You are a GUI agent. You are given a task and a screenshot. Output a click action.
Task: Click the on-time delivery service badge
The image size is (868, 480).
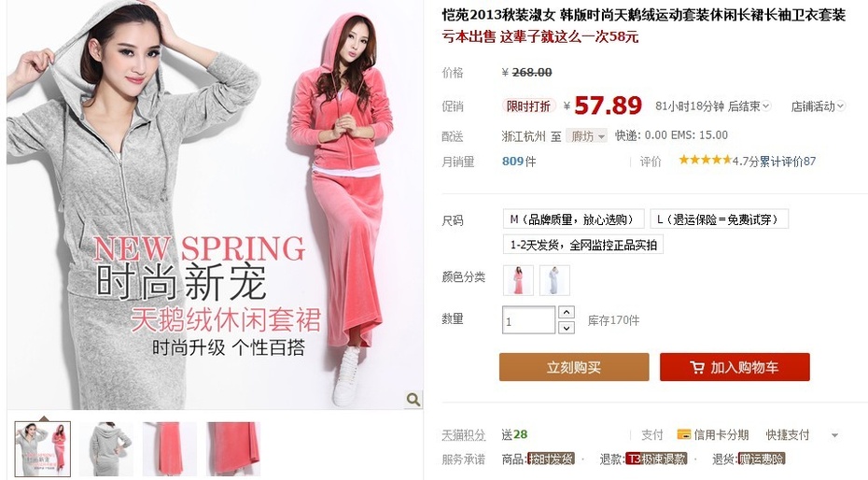click(x=551, y=459)
